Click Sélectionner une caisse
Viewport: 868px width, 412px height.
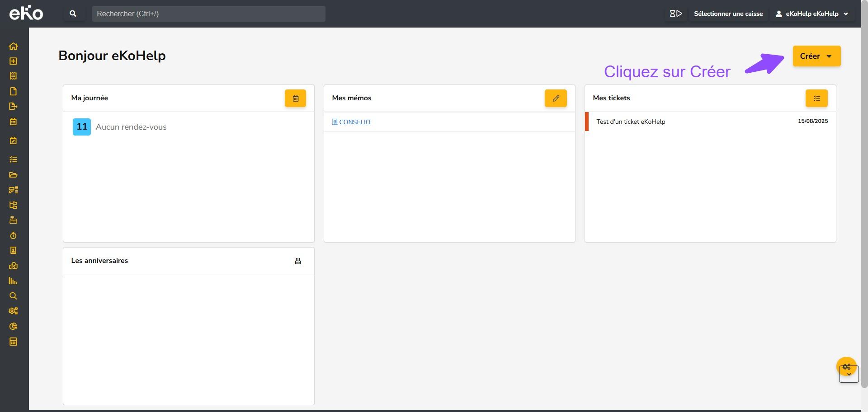point(728,14)
